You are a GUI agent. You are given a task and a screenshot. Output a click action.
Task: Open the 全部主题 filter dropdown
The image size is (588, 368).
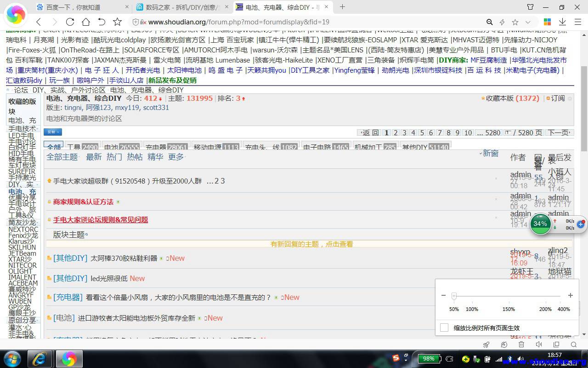click(63, 157)
